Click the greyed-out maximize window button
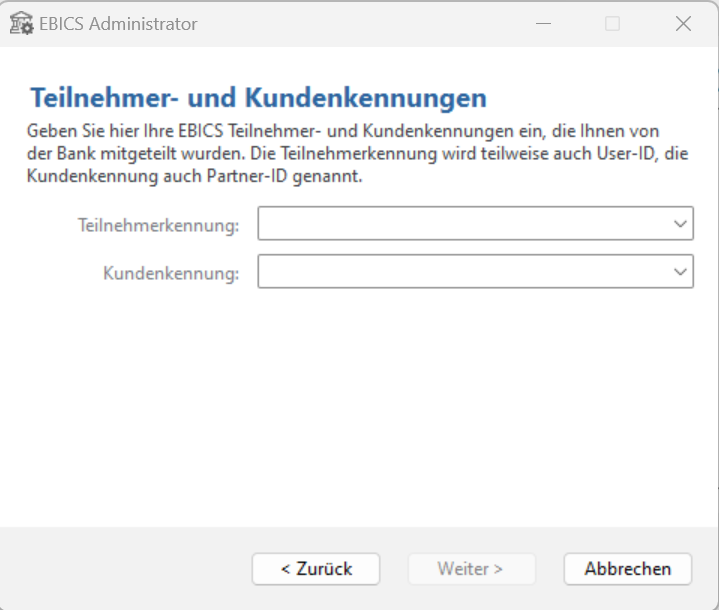 point(612,24)
